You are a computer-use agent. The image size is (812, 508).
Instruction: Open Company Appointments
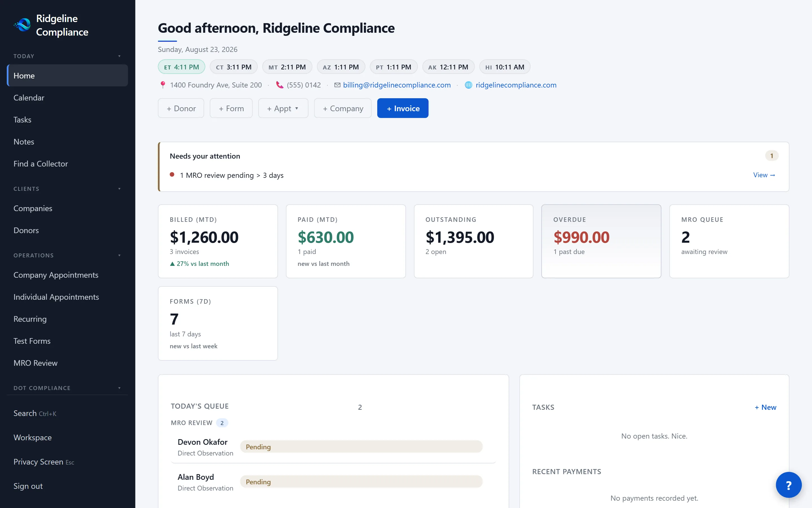click(x=67, y=275)
